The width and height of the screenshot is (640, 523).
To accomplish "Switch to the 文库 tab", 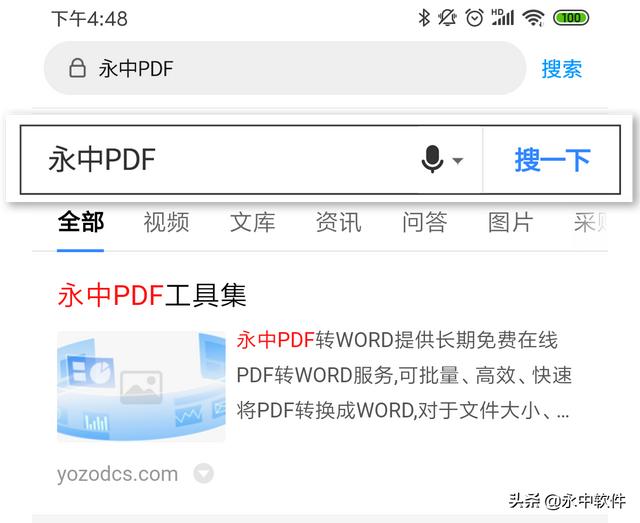I will tap(252, 222).
